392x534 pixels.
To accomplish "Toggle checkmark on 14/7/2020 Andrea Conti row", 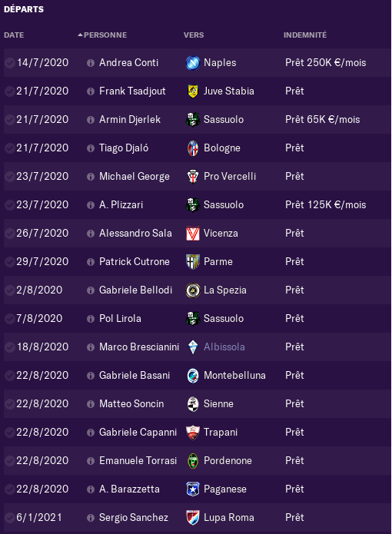I will click(10, 63).
